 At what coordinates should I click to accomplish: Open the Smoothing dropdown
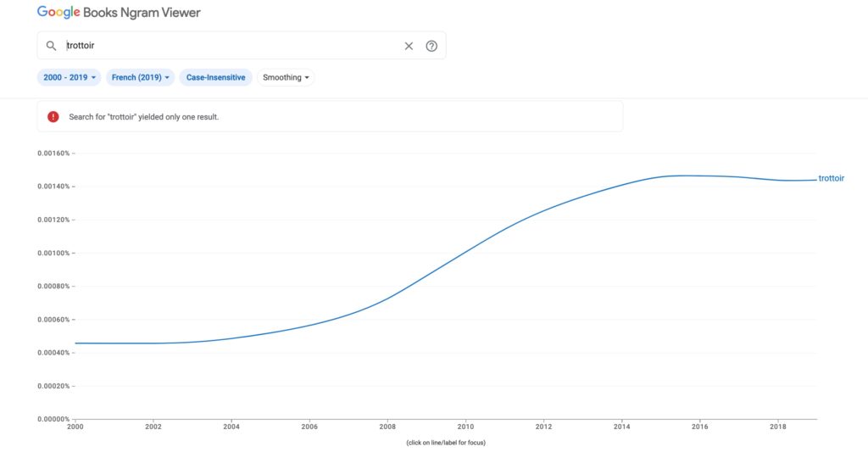[x=286, y=77]
